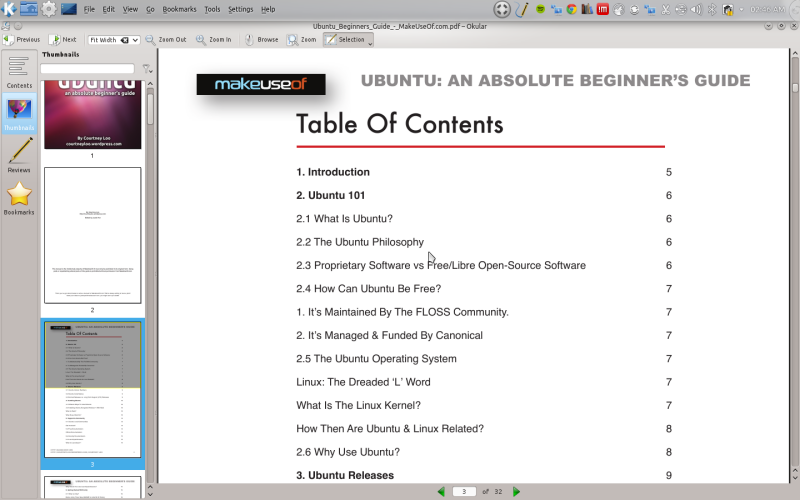The width and height of the screenshot is (800, 500).
Task: Open the Reviews sidebar panel
Action: pos(19,156)
